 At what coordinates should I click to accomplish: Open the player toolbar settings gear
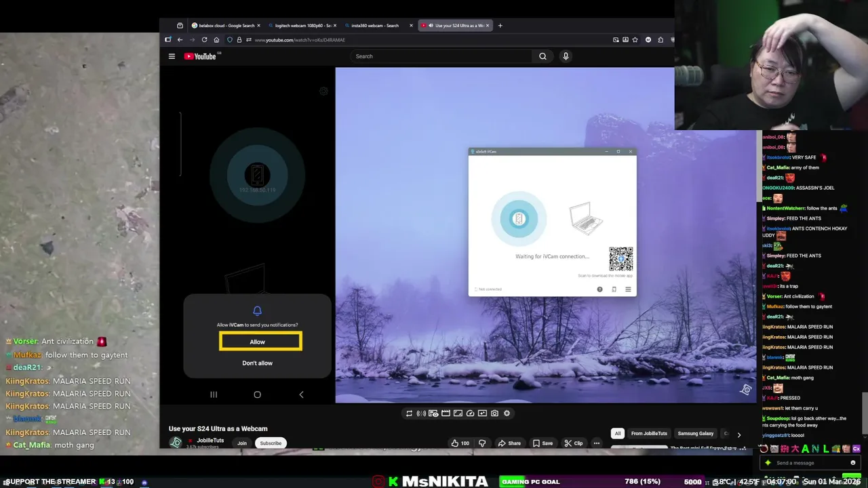507,413
